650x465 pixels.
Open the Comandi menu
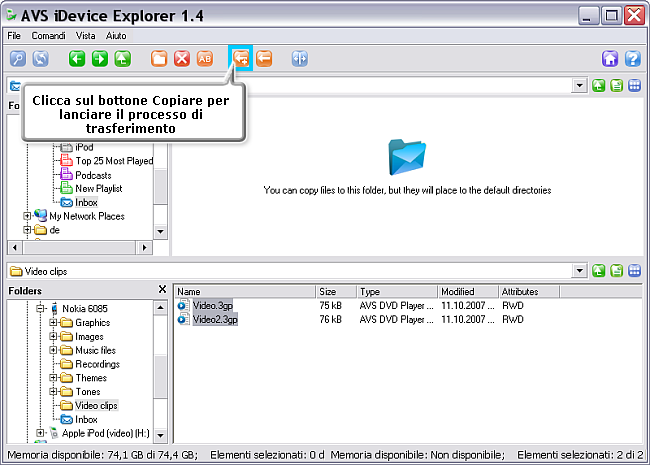(x=49, y=36)
